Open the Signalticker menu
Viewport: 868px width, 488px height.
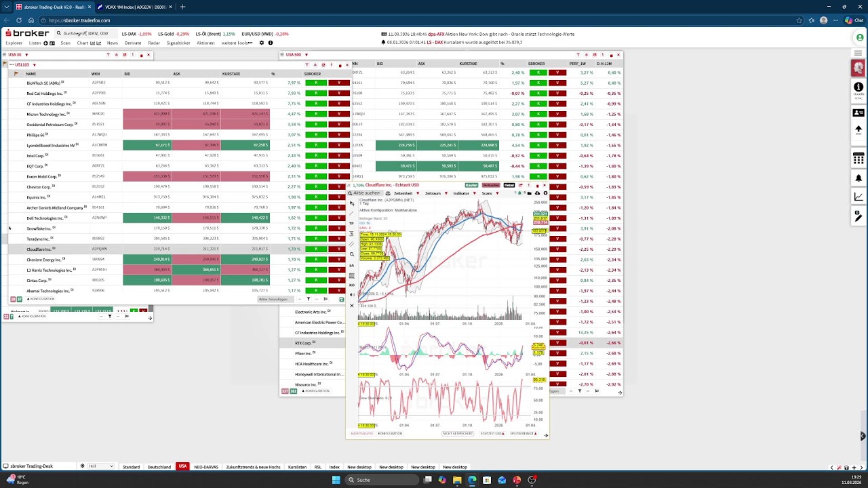[178, 43]
